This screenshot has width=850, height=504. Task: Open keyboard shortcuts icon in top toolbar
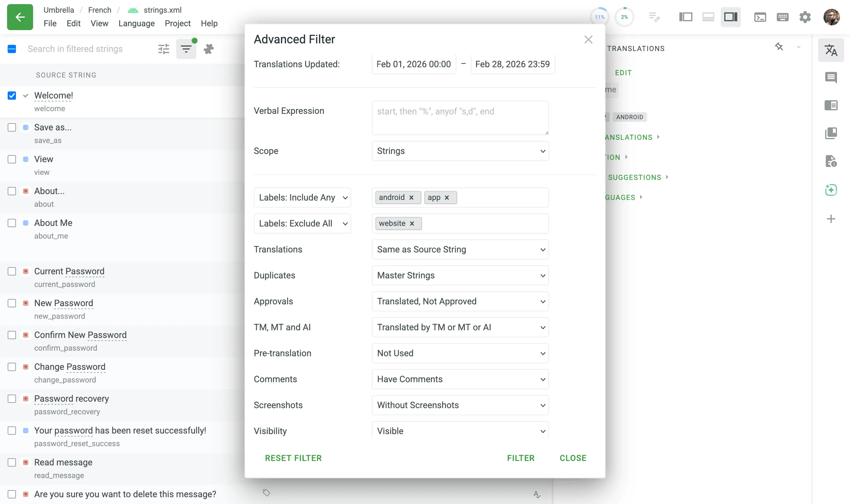pyautogui.click(x=782, y=17)
